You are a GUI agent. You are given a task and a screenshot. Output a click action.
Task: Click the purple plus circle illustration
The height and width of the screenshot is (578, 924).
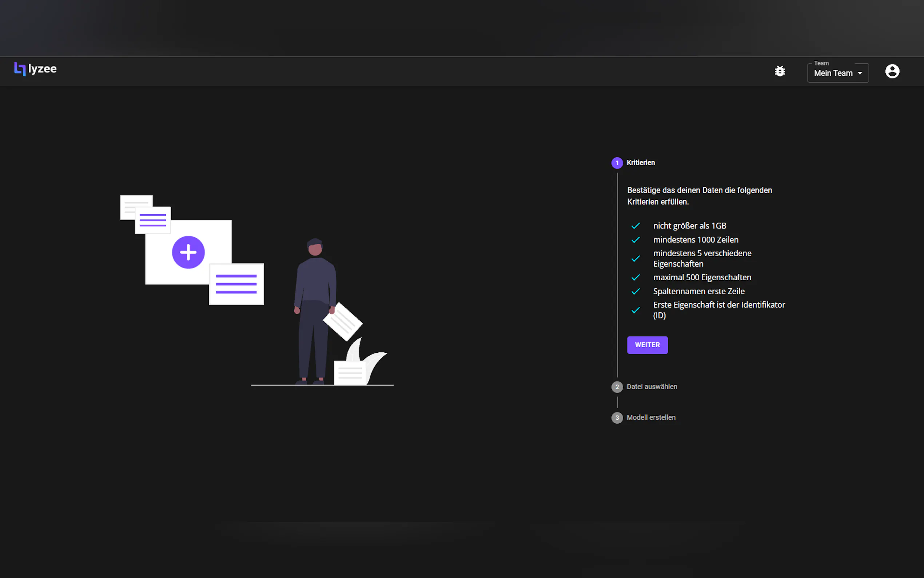[x=188, y=252]
